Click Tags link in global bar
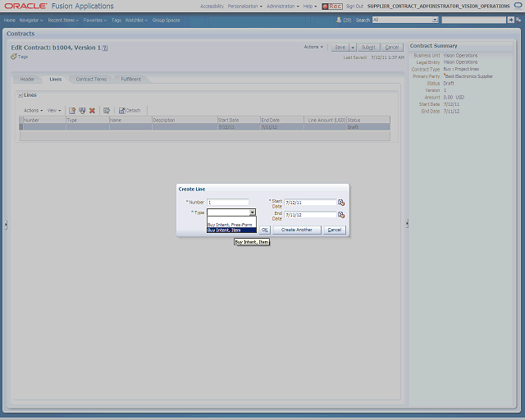Viewport: 525px width, 420px height. [116, 20]
